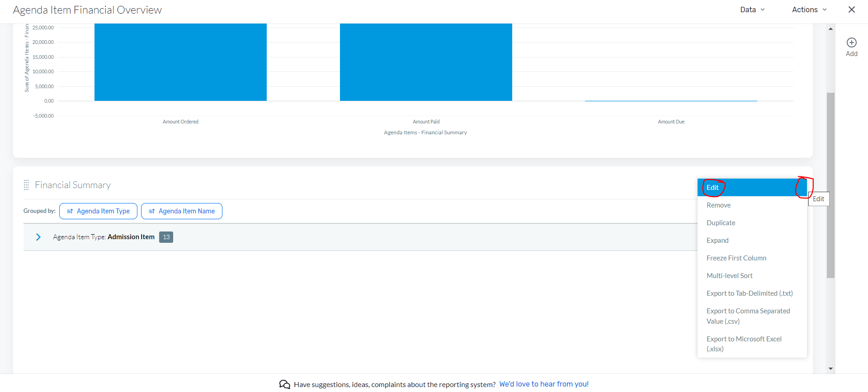Select Export to Microsoft Excel (.xlsx)
Screen dimensions: 868x392
[752, 344]
